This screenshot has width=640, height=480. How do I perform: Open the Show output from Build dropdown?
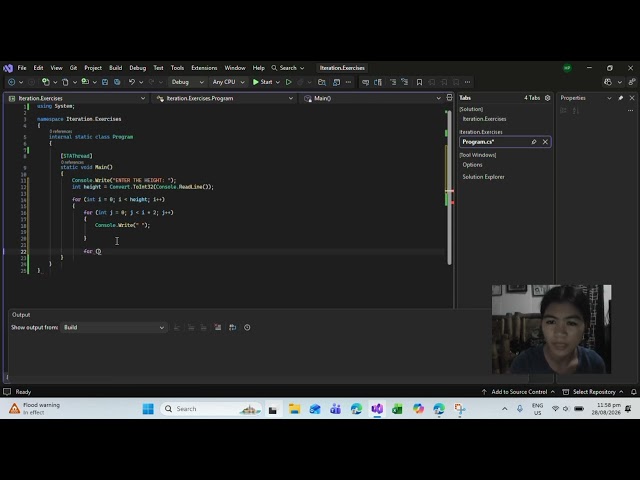[x=113, y=327]
